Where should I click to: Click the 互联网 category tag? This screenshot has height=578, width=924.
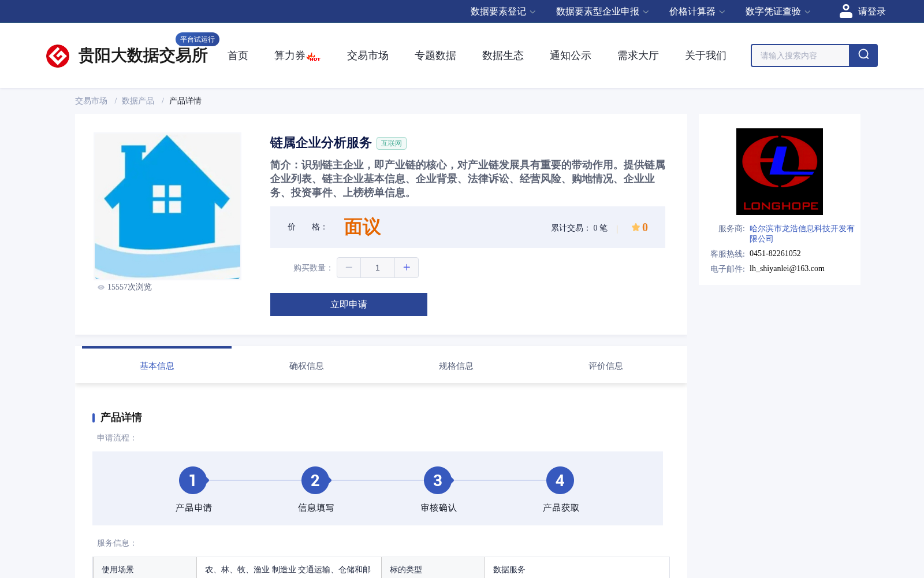[x=392, y=143]
